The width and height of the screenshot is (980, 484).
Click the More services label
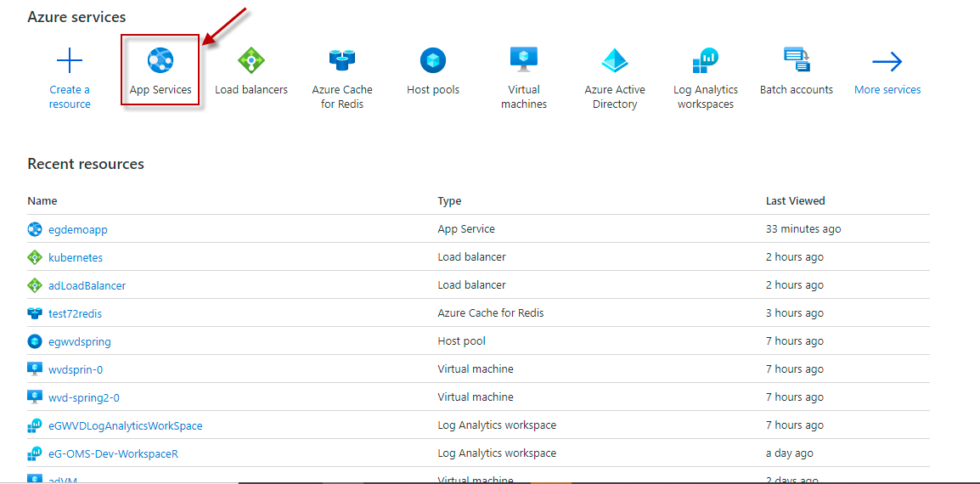pos(887,89)
